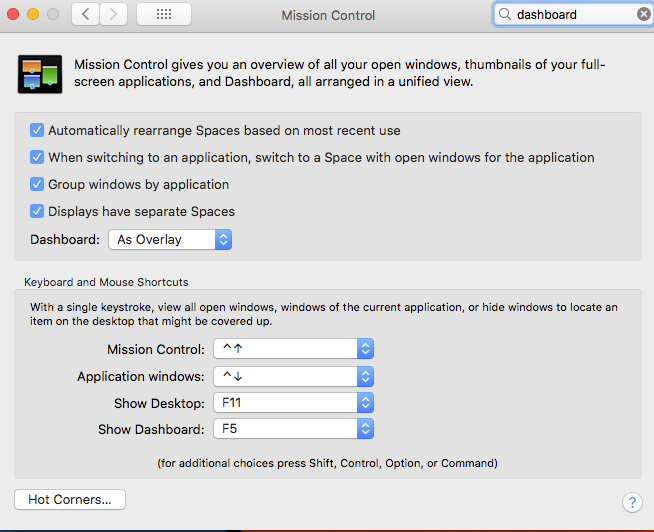Image resolution: width=654 pixels, height=532 pixels.
Task: Click the Keyboard and Mouse Shortcuts heading
Action: 106,282
